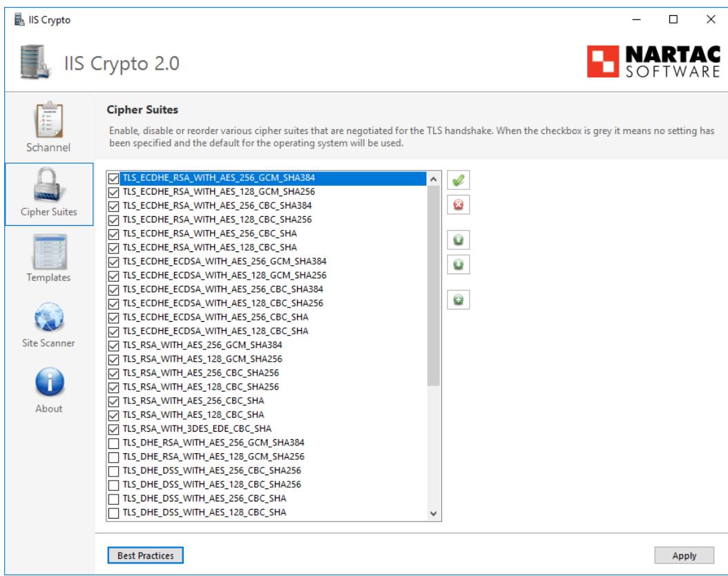This screenshot has width=728, height=576.
Task: Uncheck TLS_ECDHE_RSA_WITH_AES_128_CBC_SHA checkbox
Action: pyautogui.click(x=113, y=248)
